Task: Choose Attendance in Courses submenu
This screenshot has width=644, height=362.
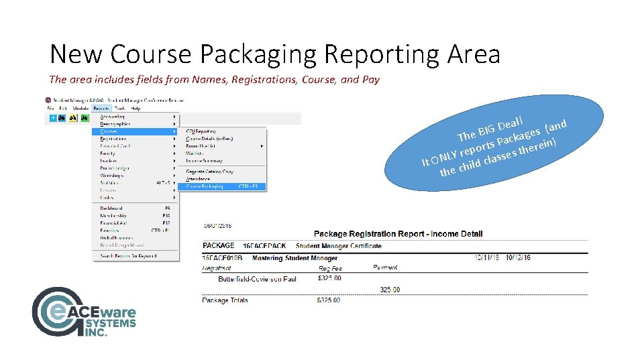Action: (x=197, y=179)
